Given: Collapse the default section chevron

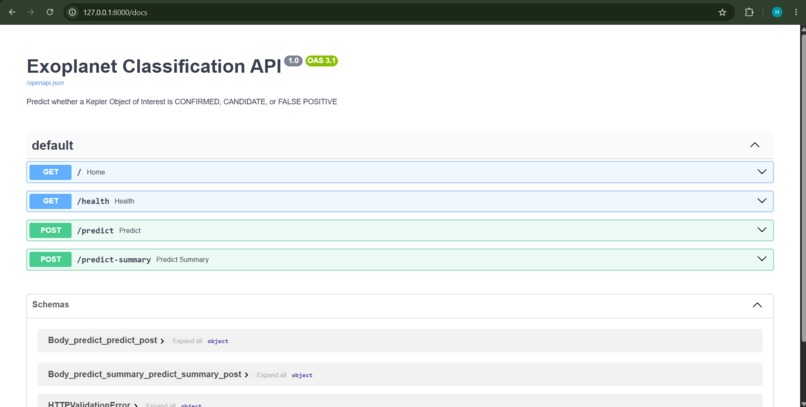Looking at the screenshot, I should coord(755,145).
